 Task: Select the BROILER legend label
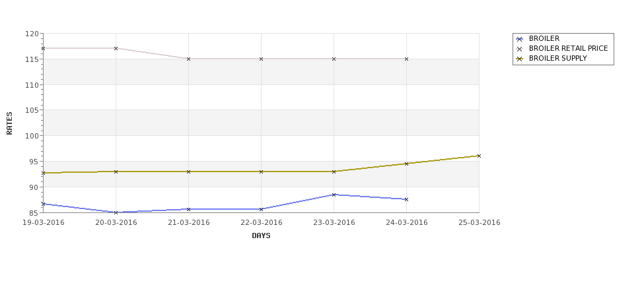tap(544, 38)
